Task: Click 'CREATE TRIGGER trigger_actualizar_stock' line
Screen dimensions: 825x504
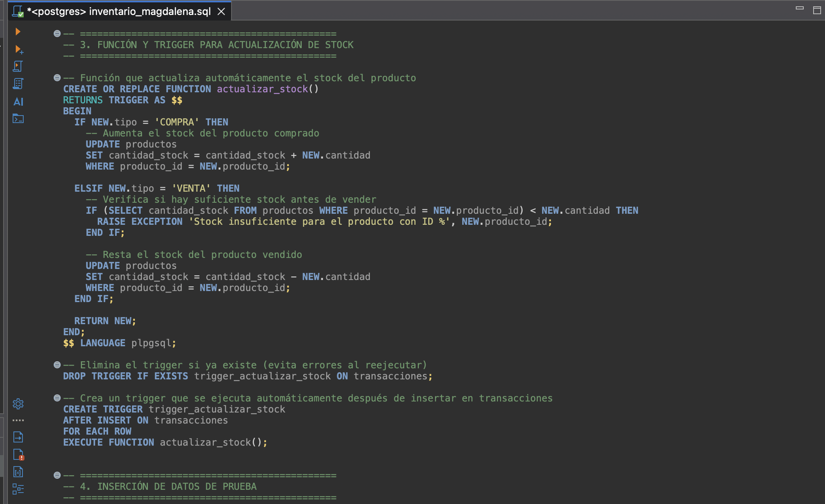Action: pos(174,409)
